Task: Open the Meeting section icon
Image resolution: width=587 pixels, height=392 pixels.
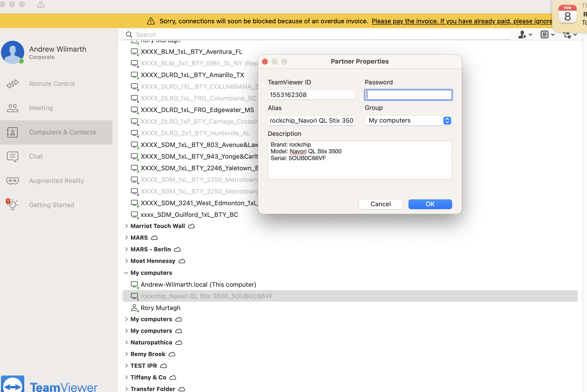Action: point(13,108)
